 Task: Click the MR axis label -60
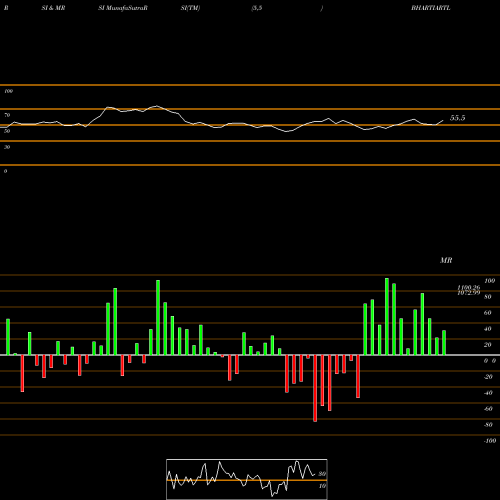pyautogui.click(x=488, y=409)
